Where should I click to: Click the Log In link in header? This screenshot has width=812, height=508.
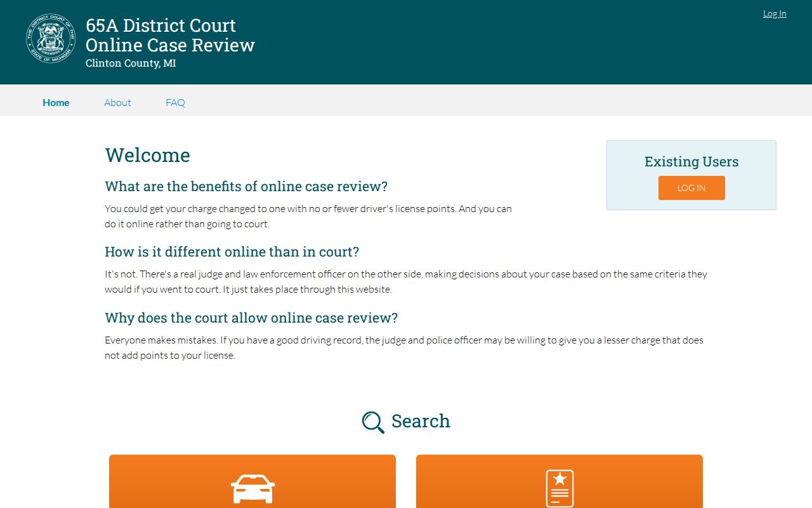pos(775,13)
